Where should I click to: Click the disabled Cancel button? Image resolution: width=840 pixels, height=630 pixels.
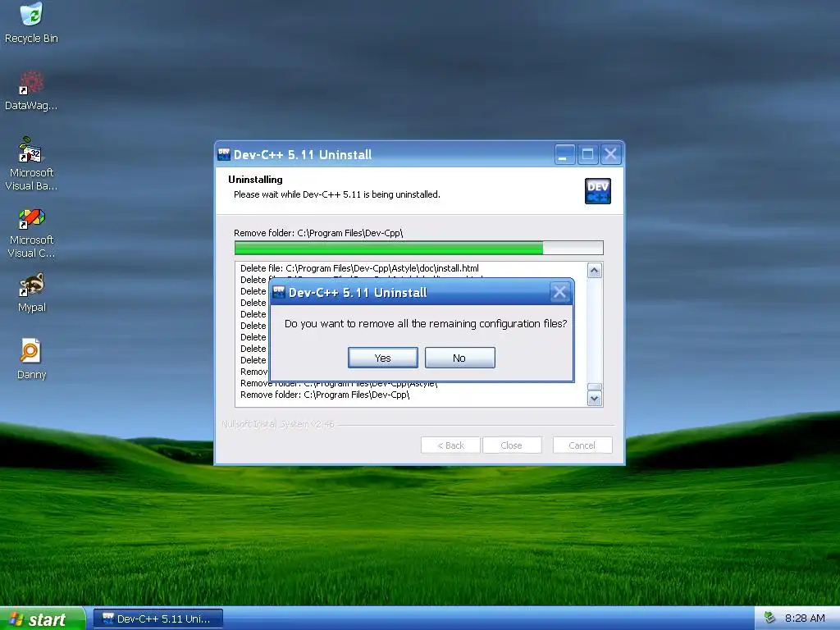[x=582, y=445]
